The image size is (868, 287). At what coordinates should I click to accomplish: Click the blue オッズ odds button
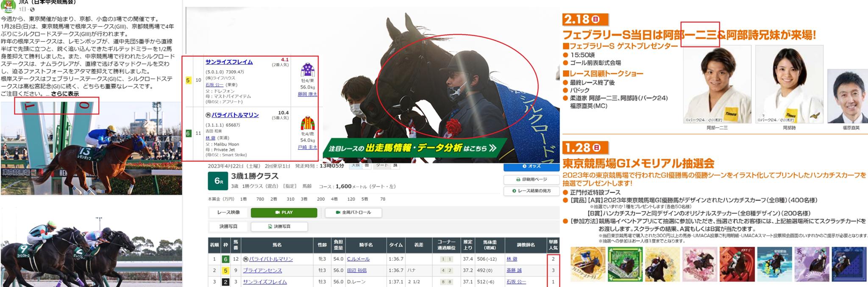pos(531,167)
